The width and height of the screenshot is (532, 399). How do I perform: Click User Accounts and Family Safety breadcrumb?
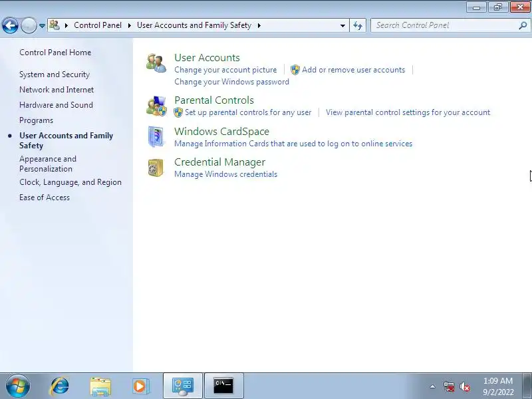194,25
